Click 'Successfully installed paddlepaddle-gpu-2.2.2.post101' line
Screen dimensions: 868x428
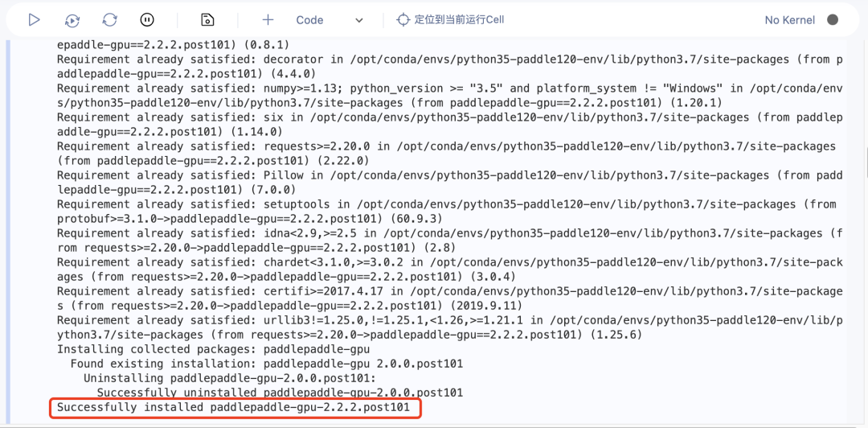[234, 408]
